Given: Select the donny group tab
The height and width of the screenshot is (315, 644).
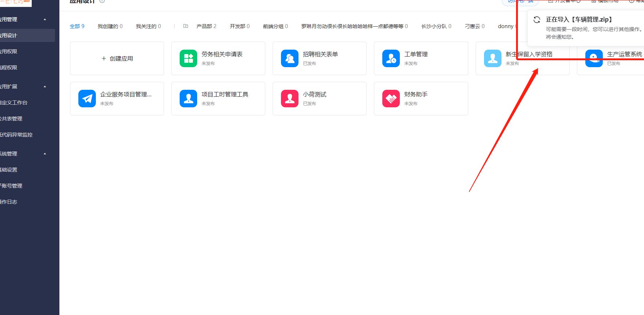Looking at the screenshot, I should [x=507, y=26].
